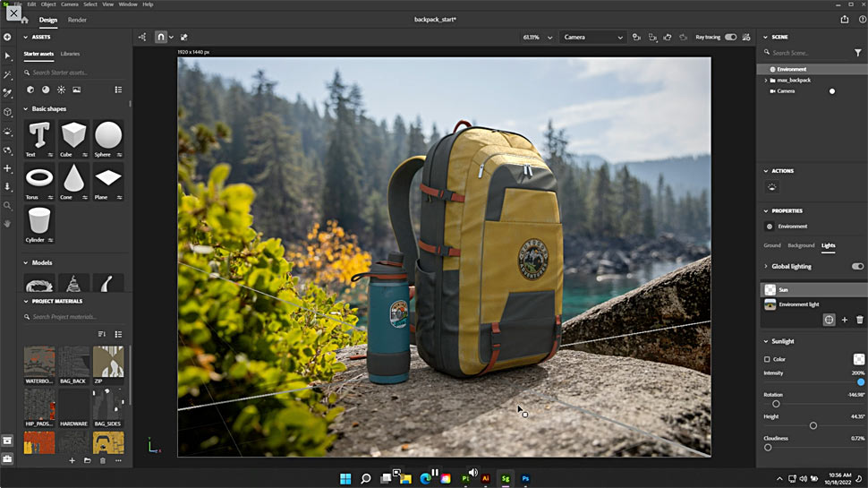Click the camera bookmark icon

click(x=636, y=37)
